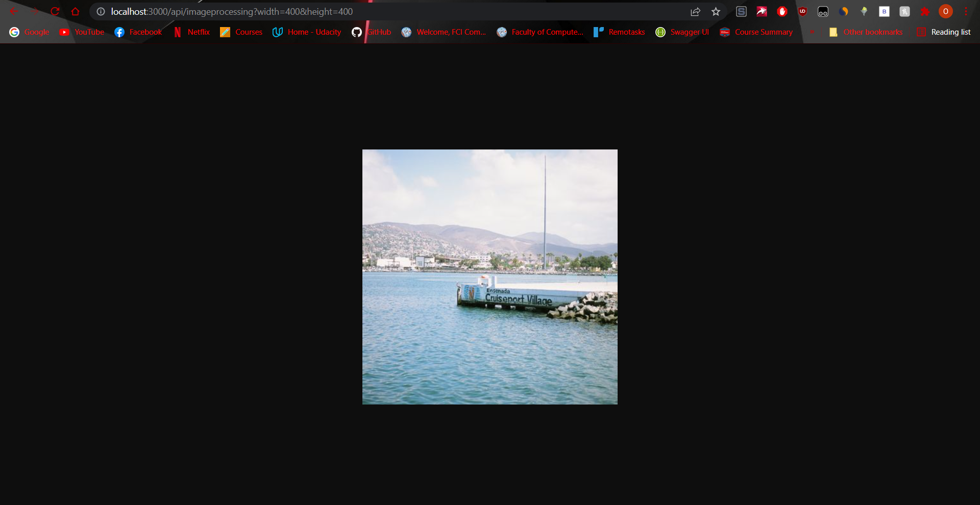Open the S-letter extension icon
Image resolution: width=980 pixels, height=505 pixels.
click(x=741, y=11)
